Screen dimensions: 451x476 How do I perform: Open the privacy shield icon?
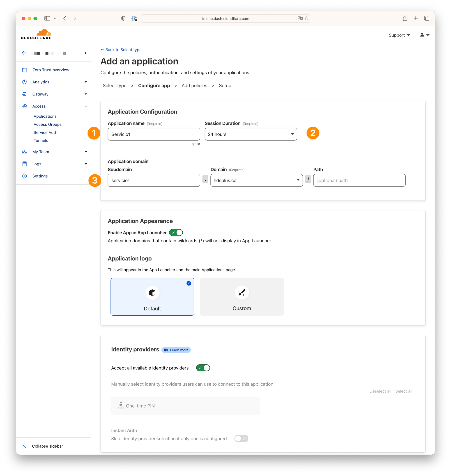pyautogui.click(x=123, y=18)
